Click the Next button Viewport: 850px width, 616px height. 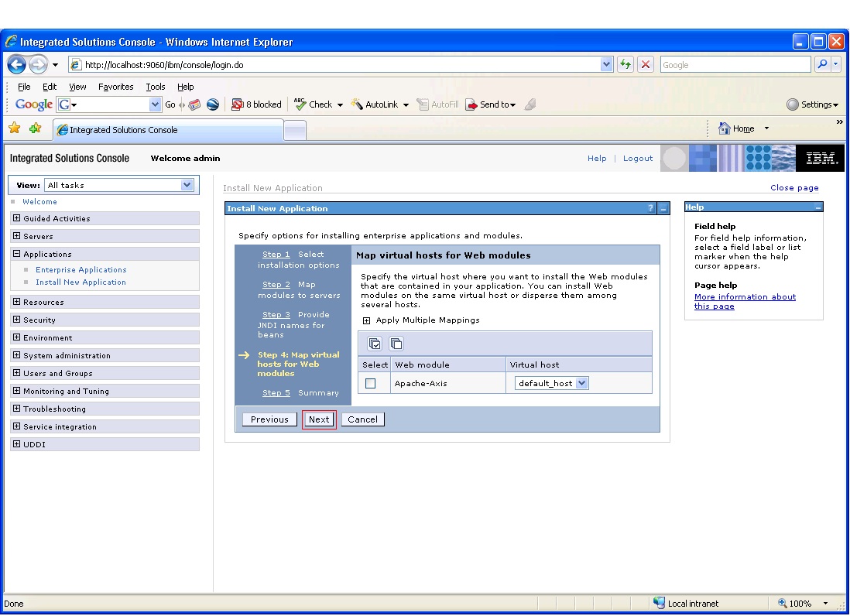pos(319,419)
